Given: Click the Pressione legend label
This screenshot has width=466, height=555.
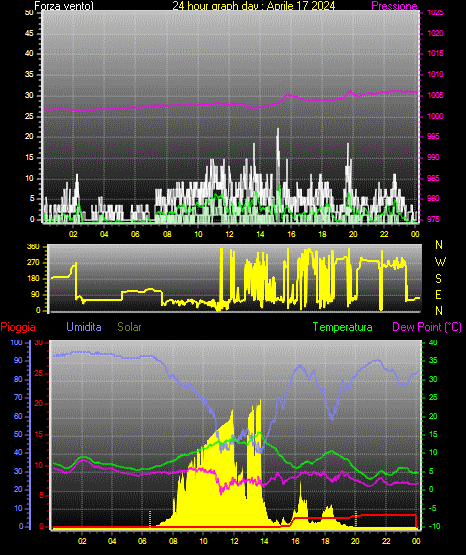Looking at the screenshot, I should click(x=394, y=6).
